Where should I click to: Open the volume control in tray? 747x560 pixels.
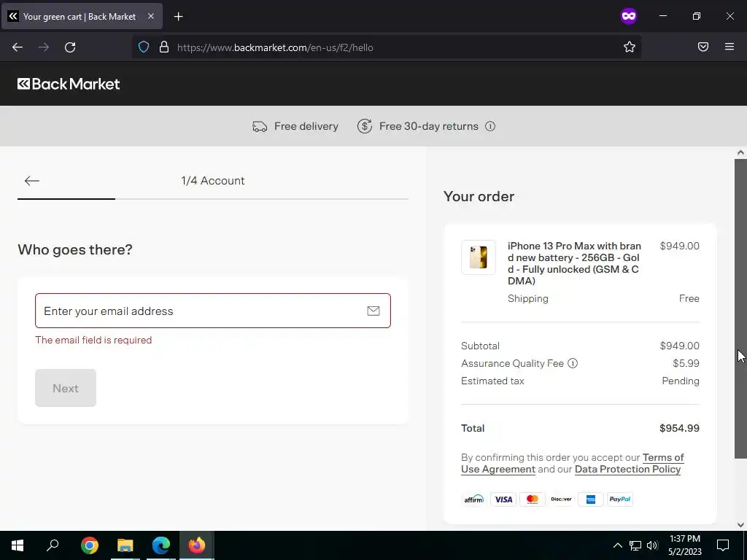[x=652, y=545]
